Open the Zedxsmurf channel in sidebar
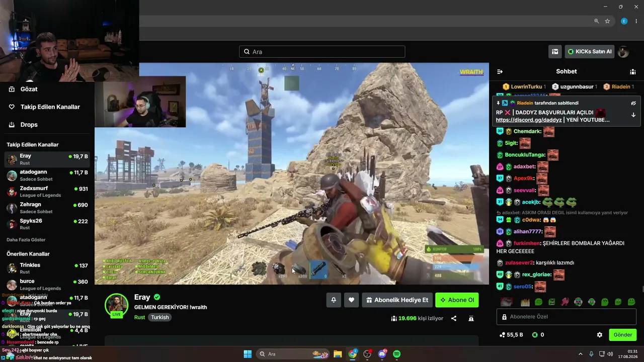The image size is (644, 362). coord(47,192)
